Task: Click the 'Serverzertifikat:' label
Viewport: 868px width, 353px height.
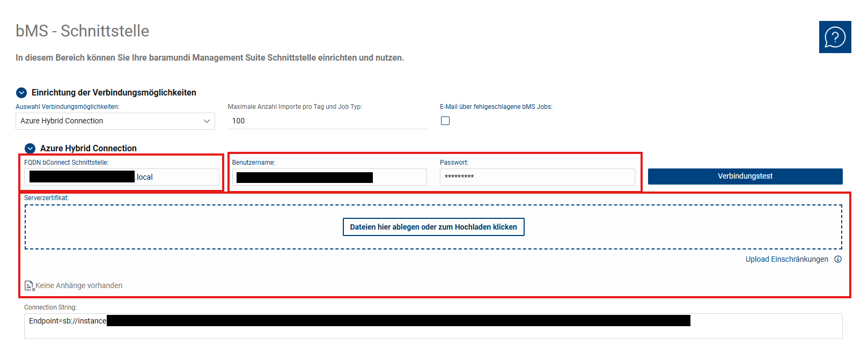Action: coord(47,198)
